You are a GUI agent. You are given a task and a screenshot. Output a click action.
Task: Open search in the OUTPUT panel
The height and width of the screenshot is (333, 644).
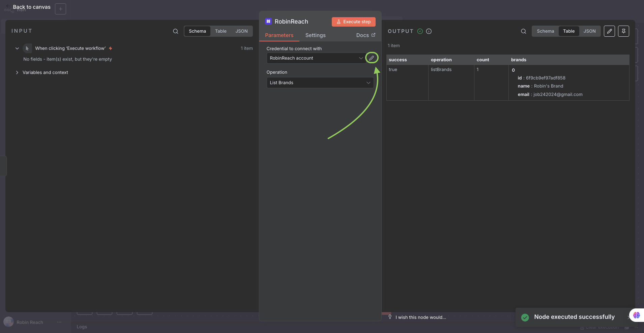pyautogui.click(x=524, y=31)
